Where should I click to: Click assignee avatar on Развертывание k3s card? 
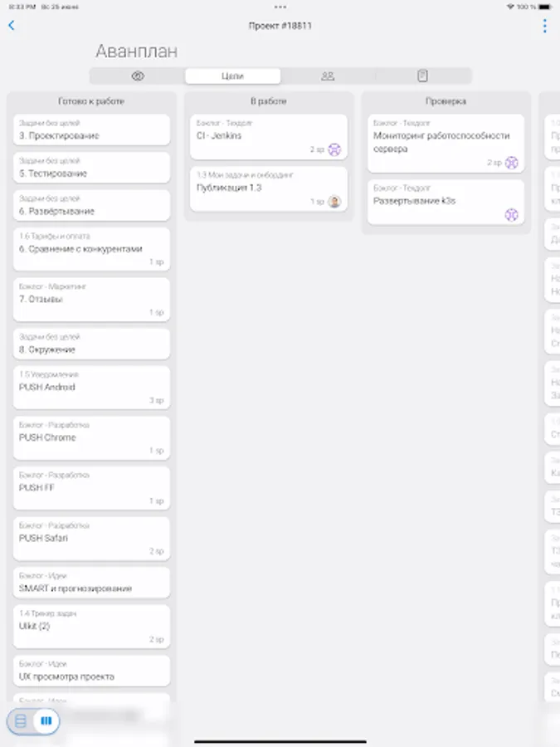point(512,214)
